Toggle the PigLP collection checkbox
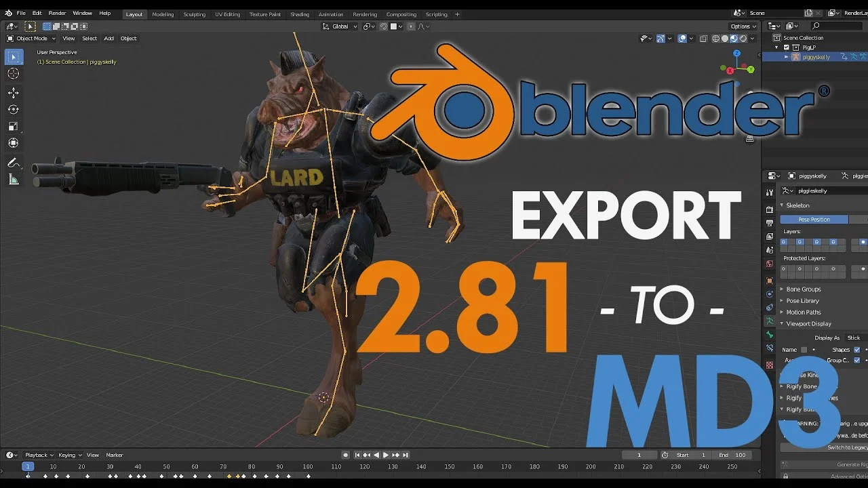The height and width of the screenshot is (488, 868). pos(787,47)
